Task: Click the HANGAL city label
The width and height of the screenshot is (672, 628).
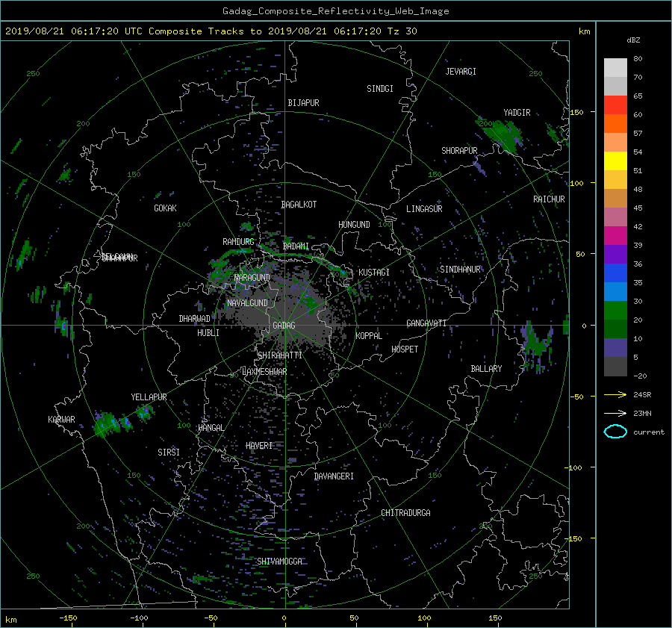Action: point(211,428)
